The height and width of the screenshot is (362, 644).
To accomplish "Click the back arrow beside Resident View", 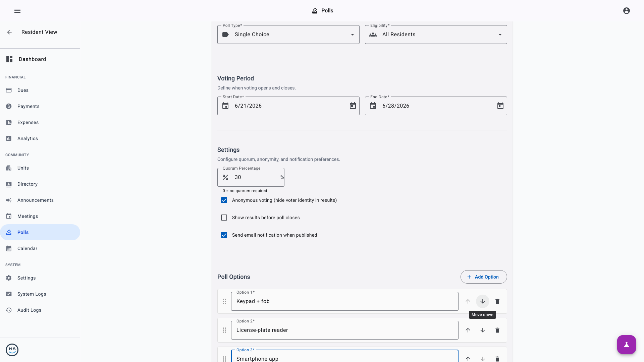I will (9, 32).
